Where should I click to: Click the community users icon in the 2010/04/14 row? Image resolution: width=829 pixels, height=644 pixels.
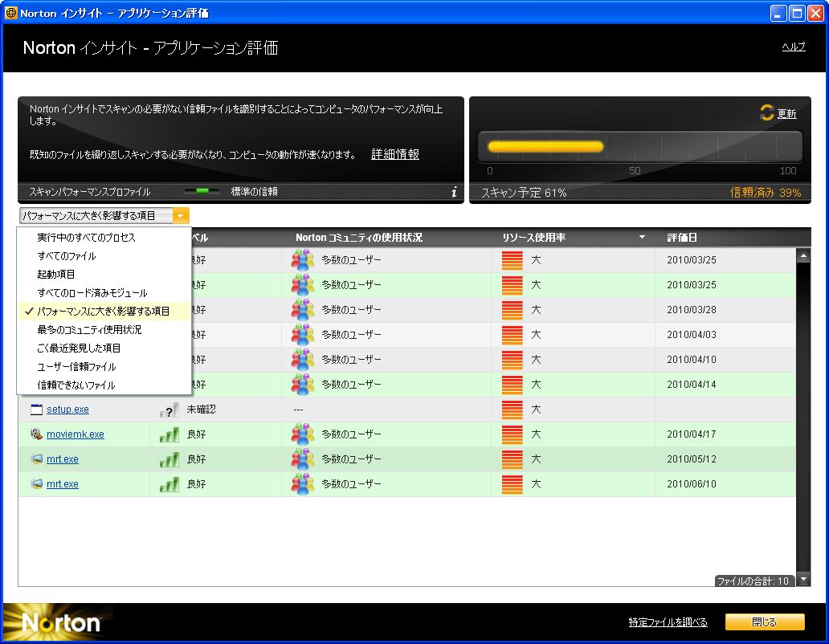coord(302,384)
